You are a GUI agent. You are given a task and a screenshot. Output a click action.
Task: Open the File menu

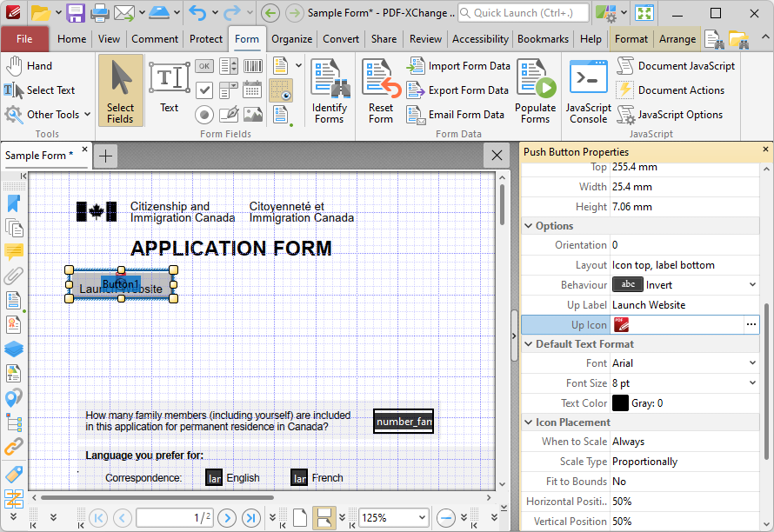coord(24,39)
